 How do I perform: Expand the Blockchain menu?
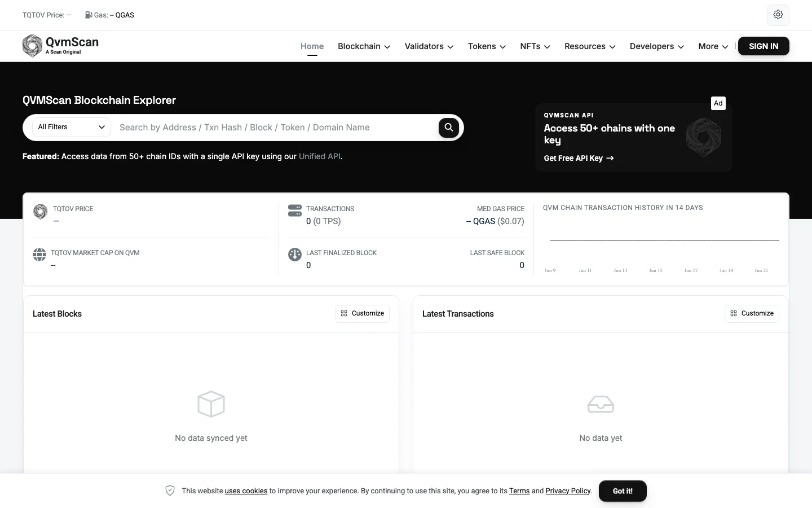364,46
